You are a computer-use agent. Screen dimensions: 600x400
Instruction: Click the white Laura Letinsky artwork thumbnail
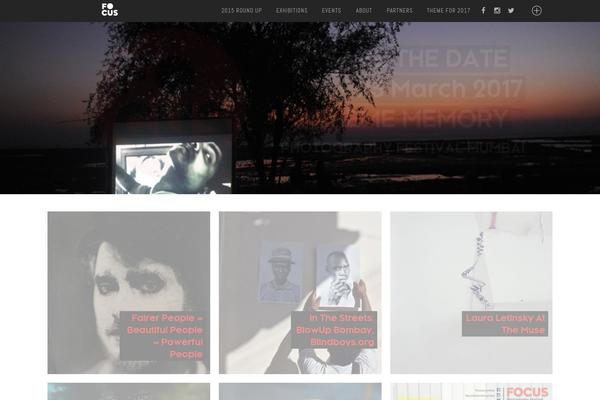(471, 292)
